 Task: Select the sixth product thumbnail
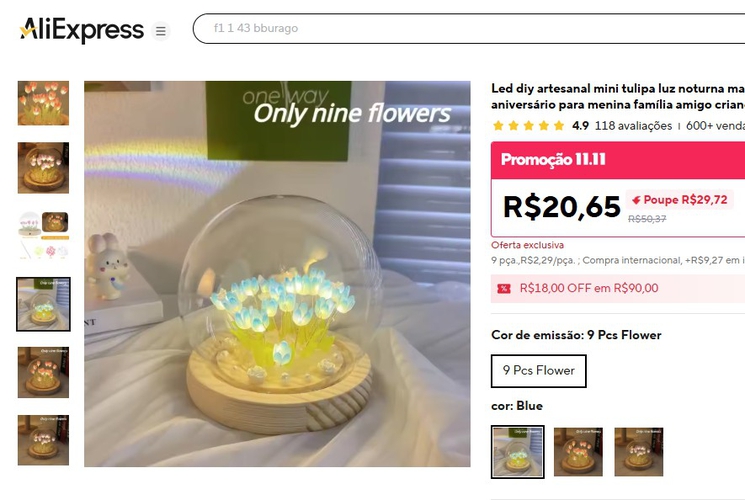tap(43, 440)
